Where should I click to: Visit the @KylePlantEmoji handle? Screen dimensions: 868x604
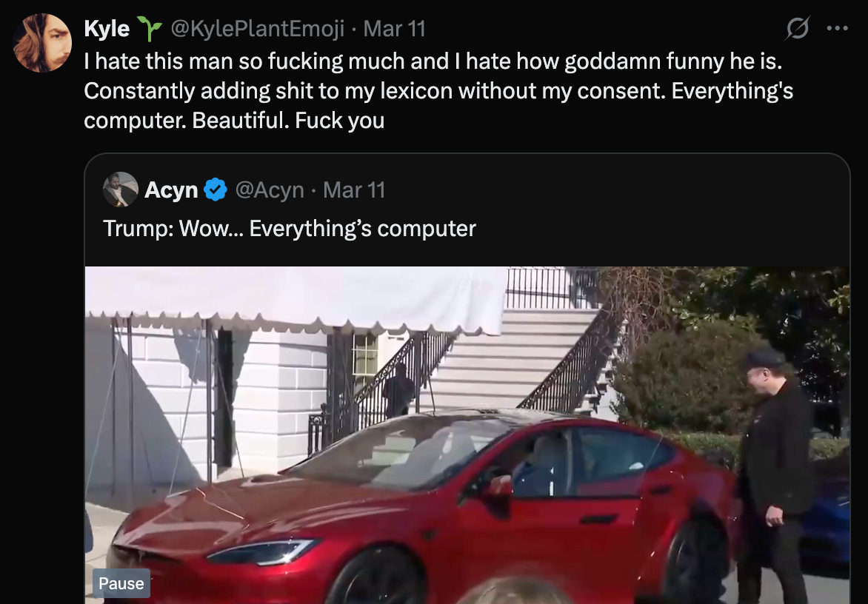pos(258,28)
